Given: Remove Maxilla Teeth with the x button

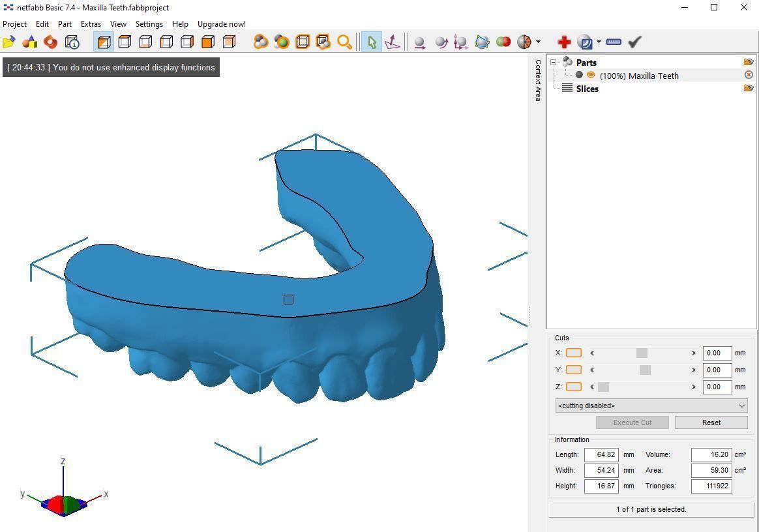Looking at the screenshot, I should tap(749, 74).
